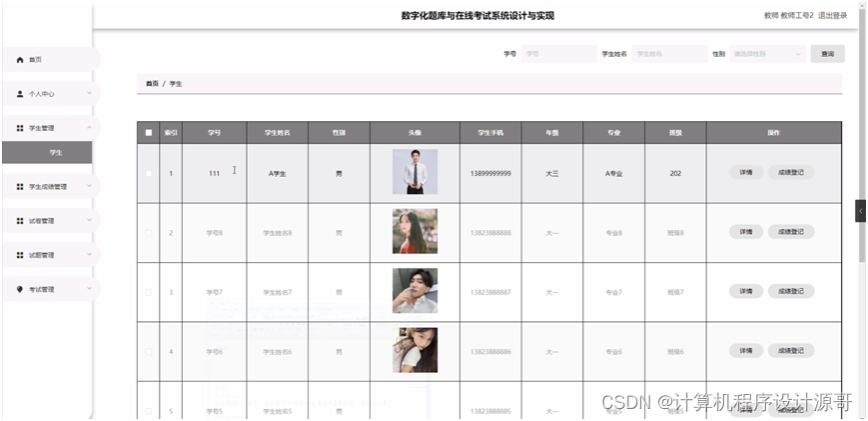Click the 查询 search button
Image resolution: width=868 pixels, height=421 pixels.
click(827, 54)
